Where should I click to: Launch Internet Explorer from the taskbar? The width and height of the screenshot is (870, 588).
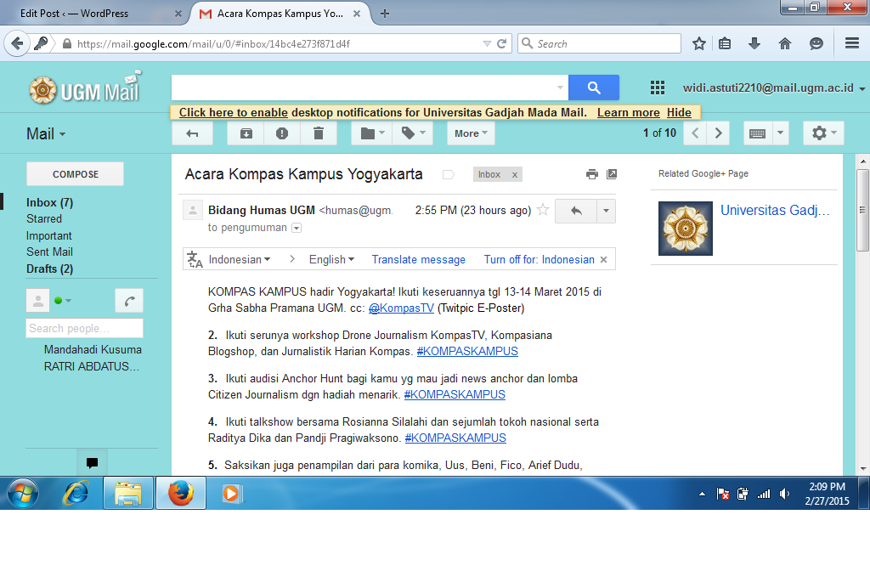coord(76,493)
